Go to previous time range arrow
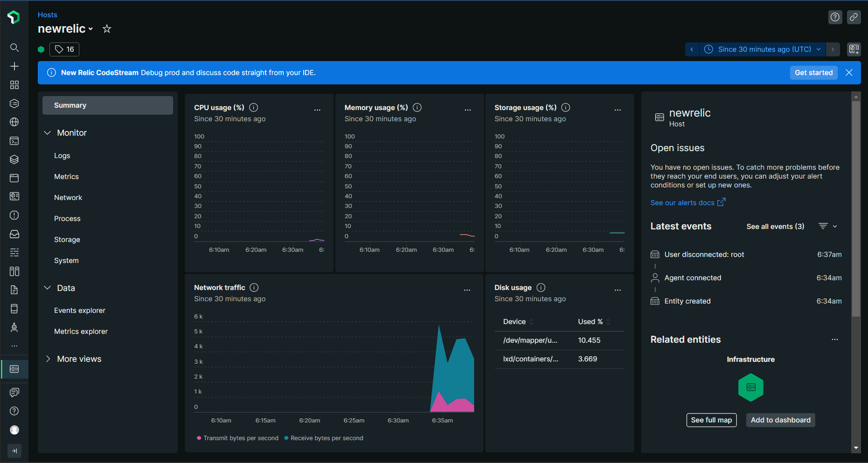 [692, 49]
